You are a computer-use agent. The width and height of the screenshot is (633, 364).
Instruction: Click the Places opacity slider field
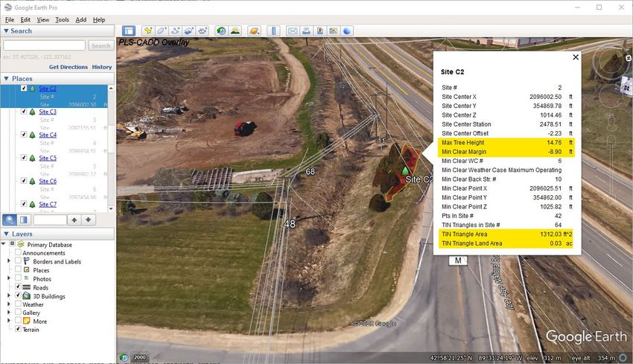pos(50,220)
